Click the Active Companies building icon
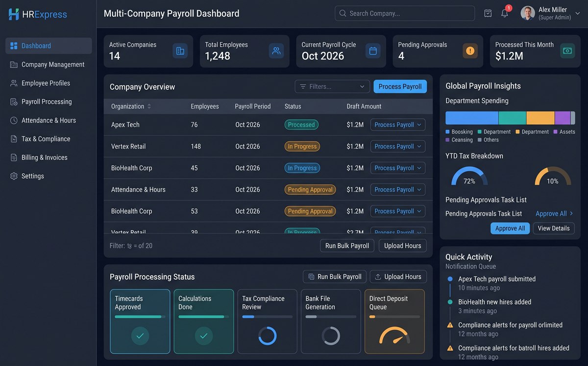The width and height of the screenshot is (588, 366). [180, 51]
